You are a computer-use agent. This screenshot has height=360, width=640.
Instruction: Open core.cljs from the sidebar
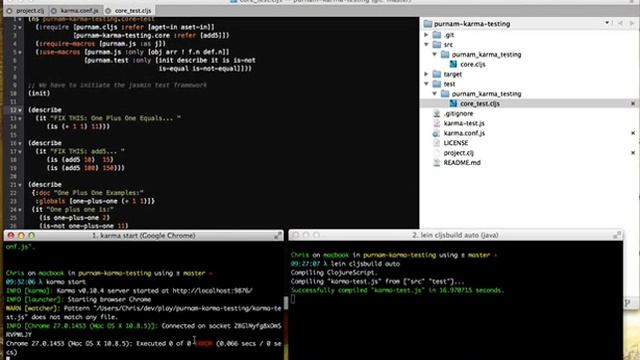[473, 64]
